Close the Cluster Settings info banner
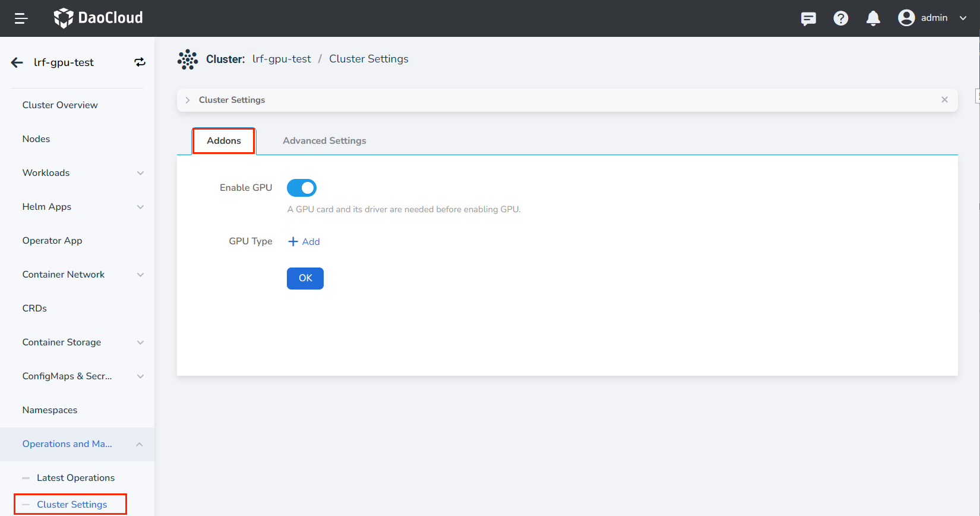This screenshot has width=980, height=516. [944, 100]
